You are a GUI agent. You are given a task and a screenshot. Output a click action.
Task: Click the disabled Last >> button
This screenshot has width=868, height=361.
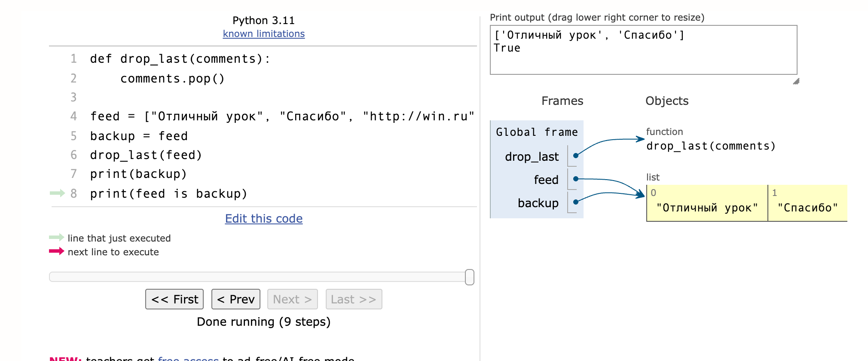pos(354,299)
